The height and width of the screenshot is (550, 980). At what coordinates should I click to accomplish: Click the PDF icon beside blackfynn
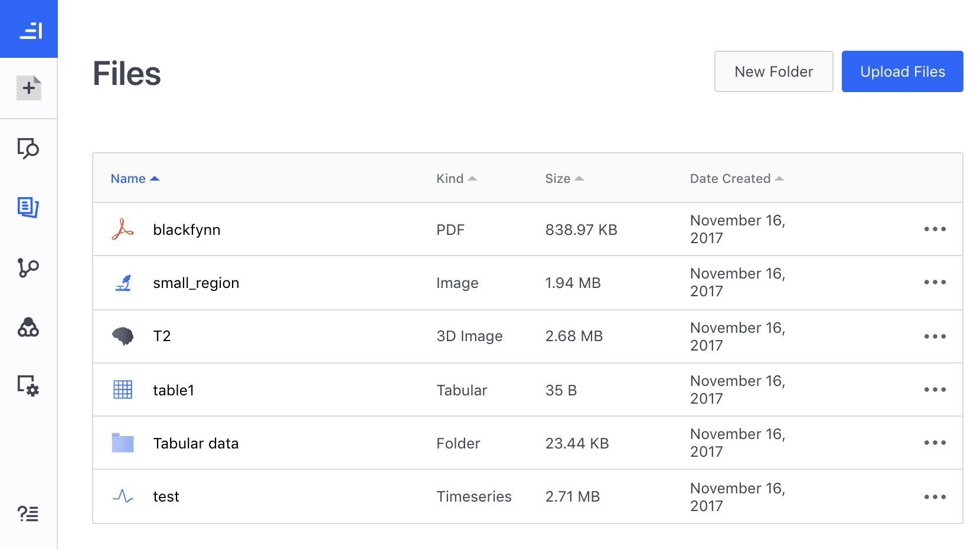pyautogui.click(x=123, y=230)
